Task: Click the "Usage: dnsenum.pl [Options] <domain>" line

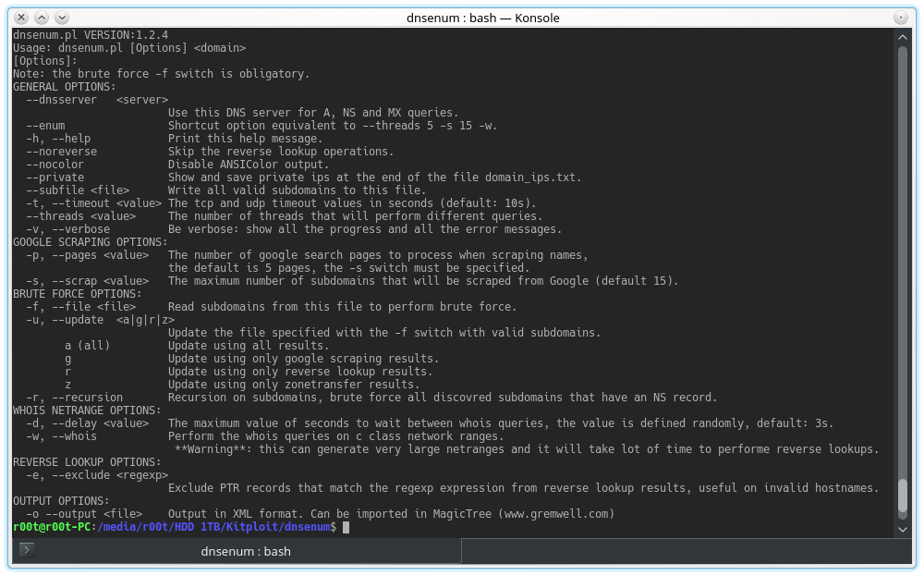Action: pyautogui.click(x=129, y=48)
